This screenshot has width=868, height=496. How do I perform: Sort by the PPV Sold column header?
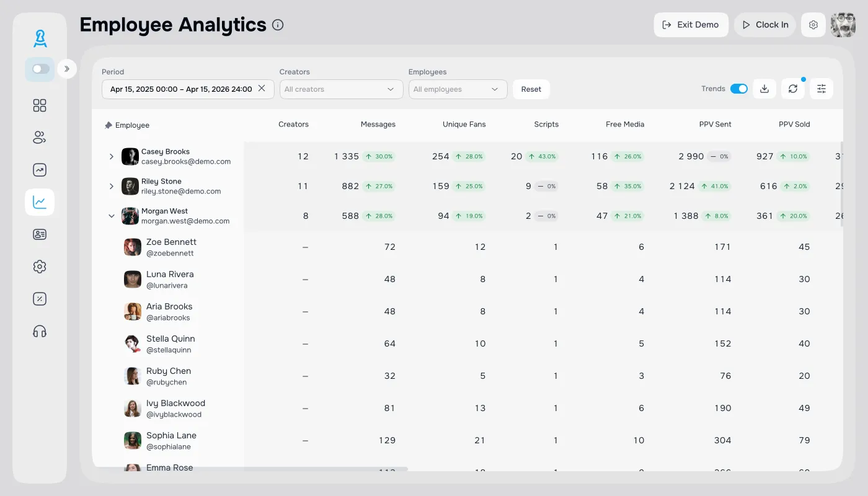[794, 125]
